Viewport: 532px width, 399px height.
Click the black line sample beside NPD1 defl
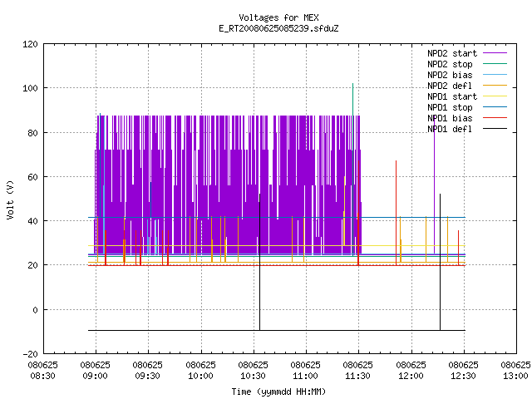(495, 129)
